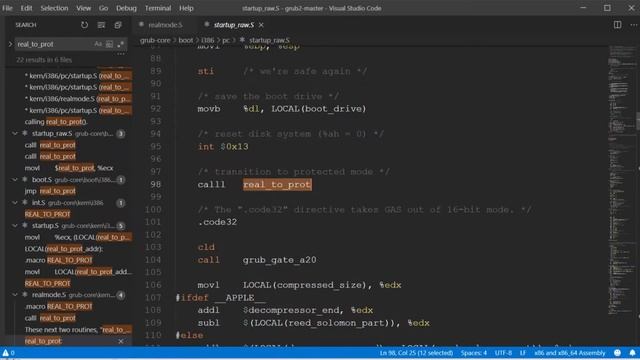Open the Help menu
This screenshot has height=360, width=640.
click(186, 8)
